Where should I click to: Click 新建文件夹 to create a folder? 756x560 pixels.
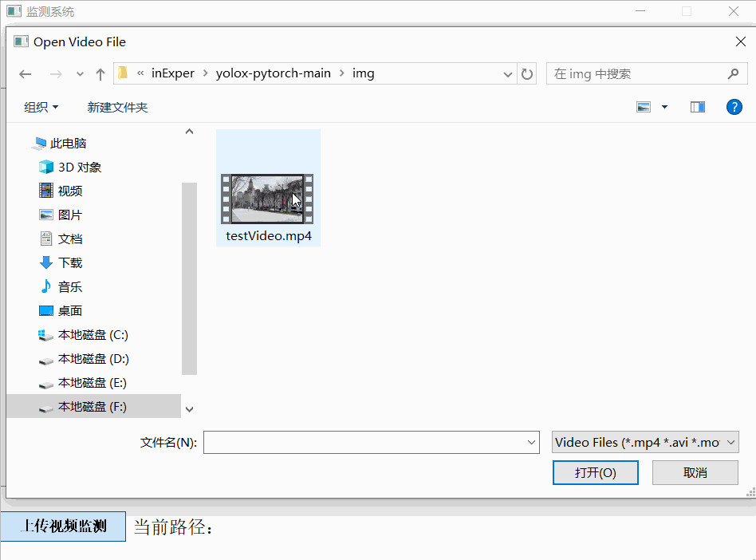point(116,106)
